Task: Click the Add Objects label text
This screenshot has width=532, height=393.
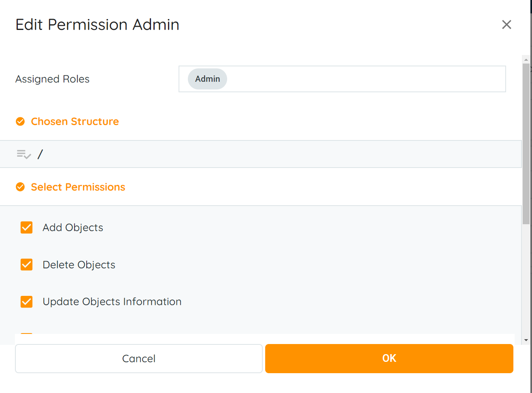Action: coord(73,227)
